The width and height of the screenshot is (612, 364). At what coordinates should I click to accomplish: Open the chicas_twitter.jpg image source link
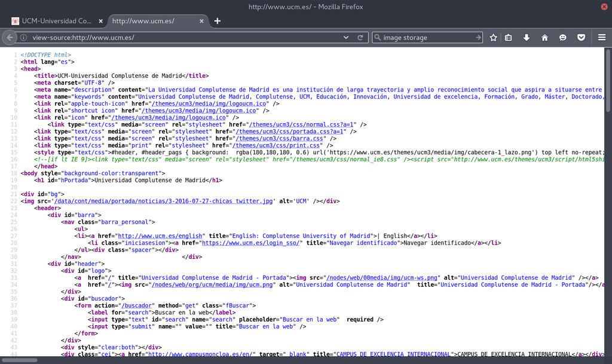pos(163,201)
